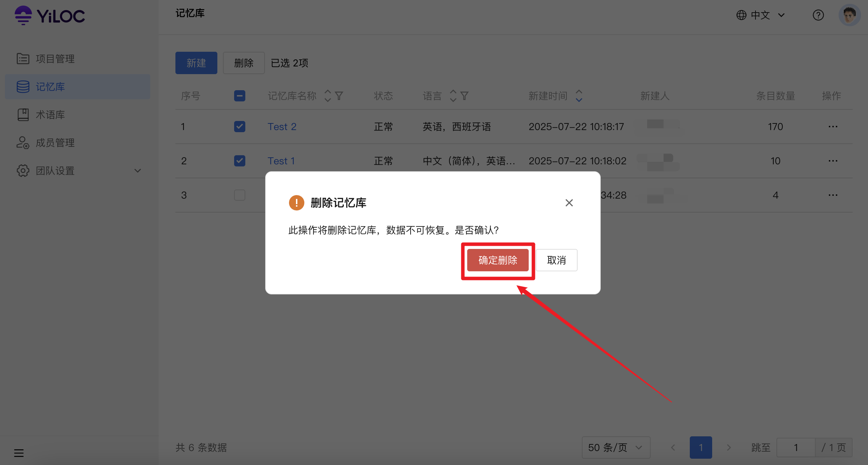Click the 2025-07-22 10:18:17 timestamp
Image resolution: width=868 pixels, height=465 pixels.
pos(576,127)
